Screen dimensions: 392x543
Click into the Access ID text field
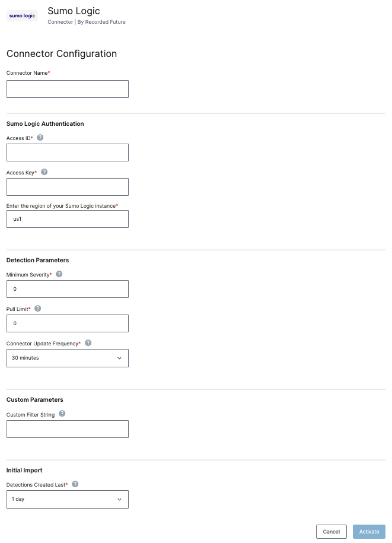tap(67, 153)
